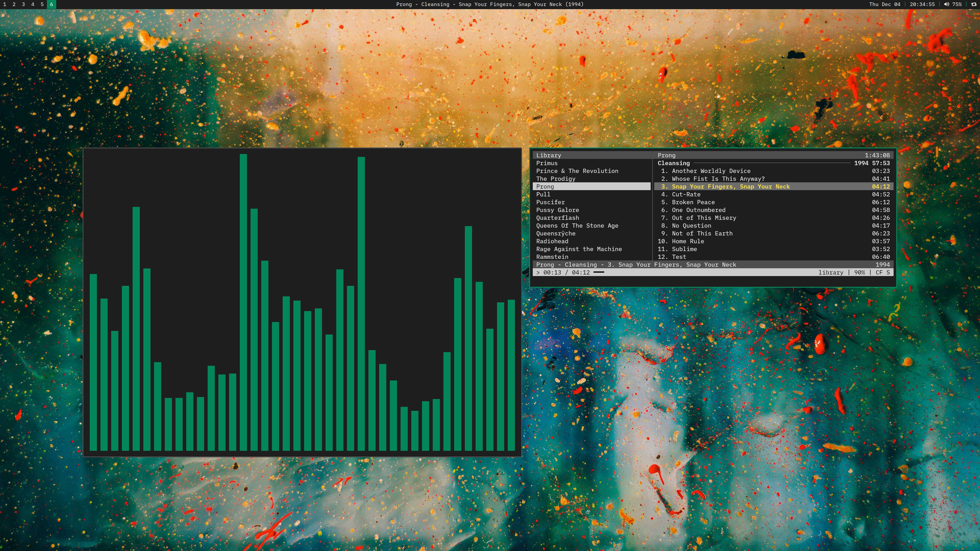Select Rage Against the Machine artist
980x551 pixels.
(579, 249)
